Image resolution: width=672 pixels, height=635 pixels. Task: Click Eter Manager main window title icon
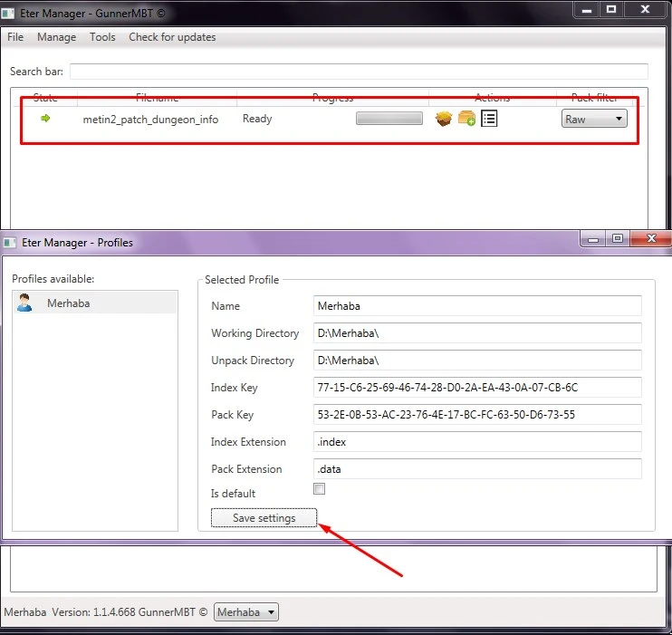pos(7,14)
